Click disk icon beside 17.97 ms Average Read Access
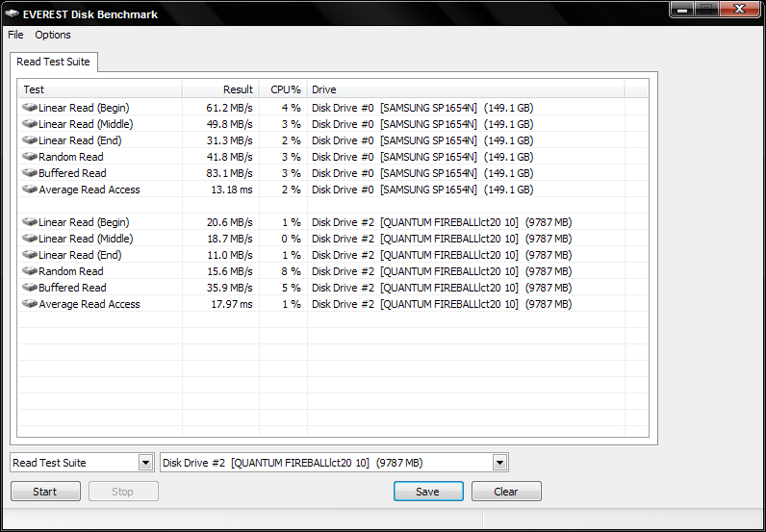 [x=30, y=303]
